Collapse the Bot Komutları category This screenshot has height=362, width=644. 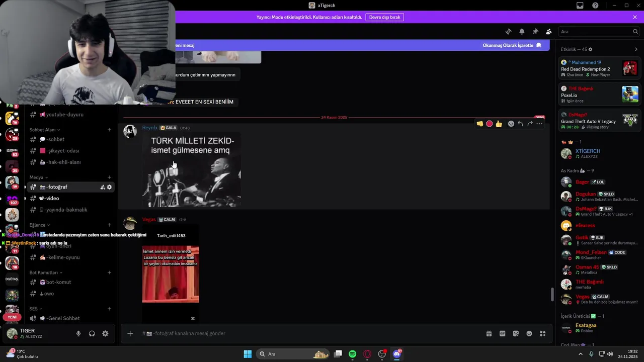[x=46, y=273]
